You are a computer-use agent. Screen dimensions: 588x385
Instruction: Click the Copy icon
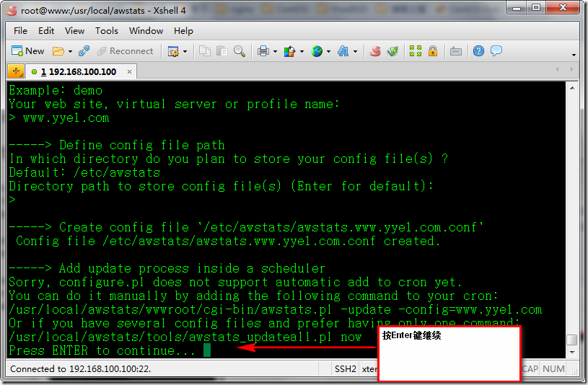(x=204, y=50)
